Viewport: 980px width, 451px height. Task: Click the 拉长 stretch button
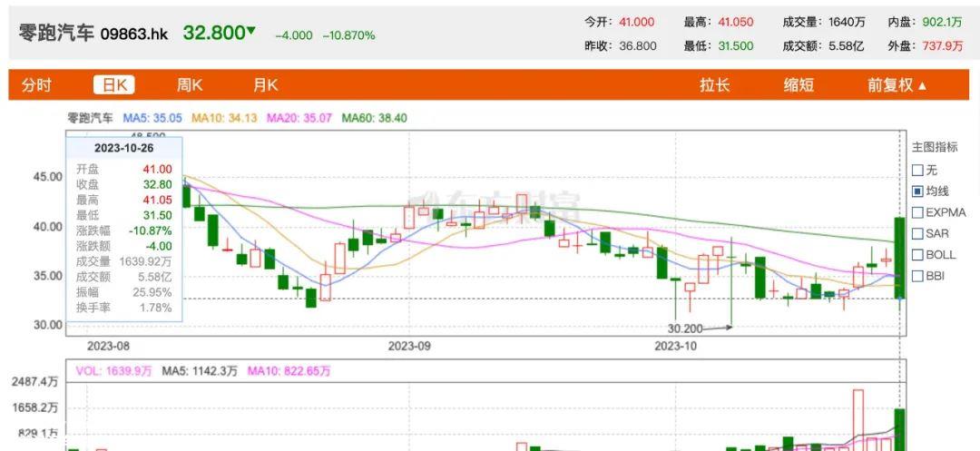tap(715, 85)
